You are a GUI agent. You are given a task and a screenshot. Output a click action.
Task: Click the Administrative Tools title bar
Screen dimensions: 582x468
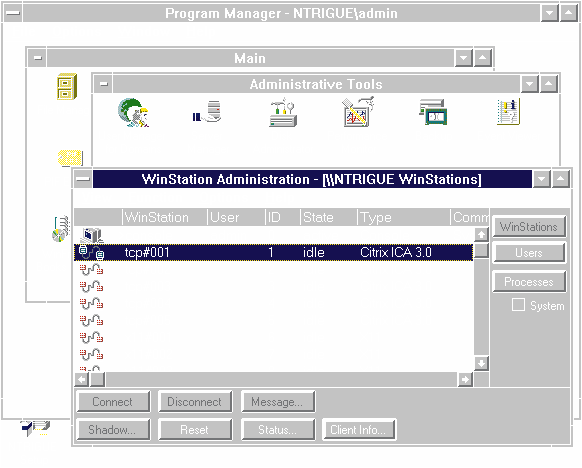coord(316,84)
